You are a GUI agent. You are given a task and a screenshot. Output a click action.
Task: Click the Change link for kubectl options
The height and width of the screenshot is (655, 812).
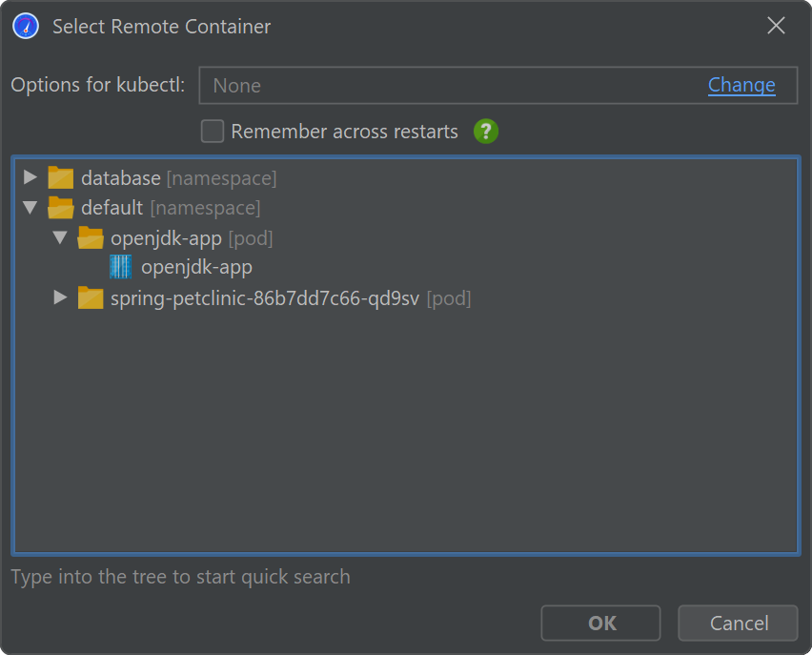pyautogui.click(x=741, y=85)
